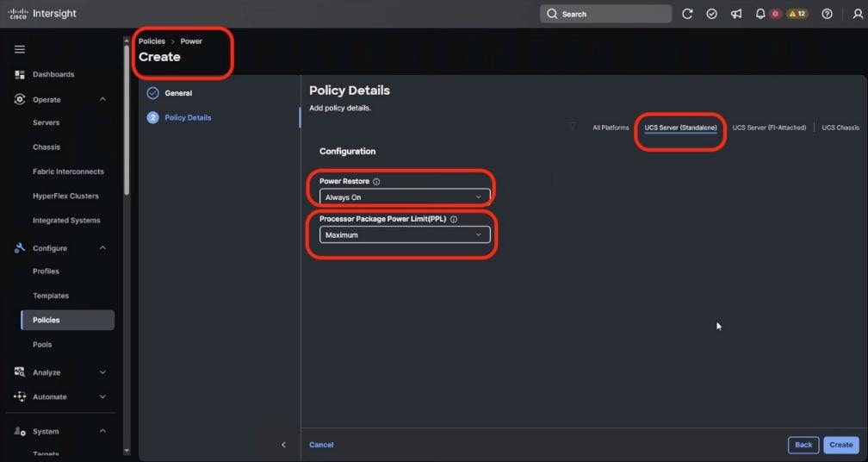Image resolution: width=868 pixels, height=462 pixels.
Task: Select the UCS Server (Standalone) tab
Action: click(680, 128)
